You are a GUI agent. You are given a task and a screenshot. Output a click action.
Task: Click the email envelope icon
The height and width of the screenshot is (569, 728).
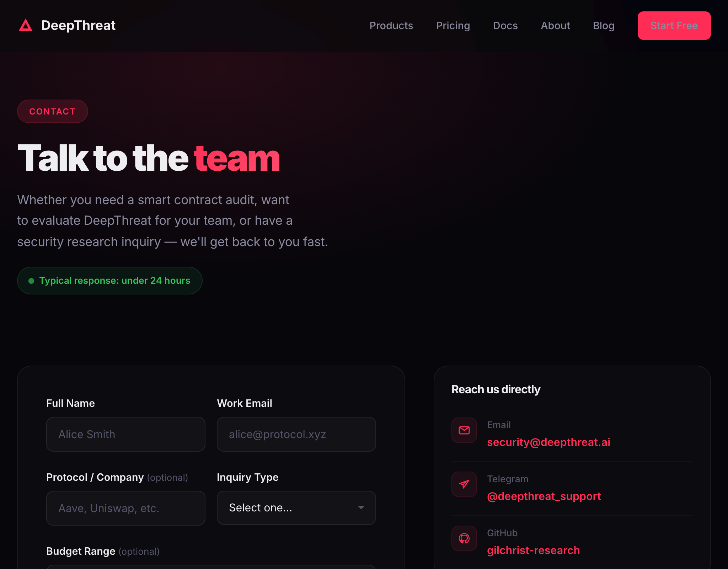pos(464,430)
